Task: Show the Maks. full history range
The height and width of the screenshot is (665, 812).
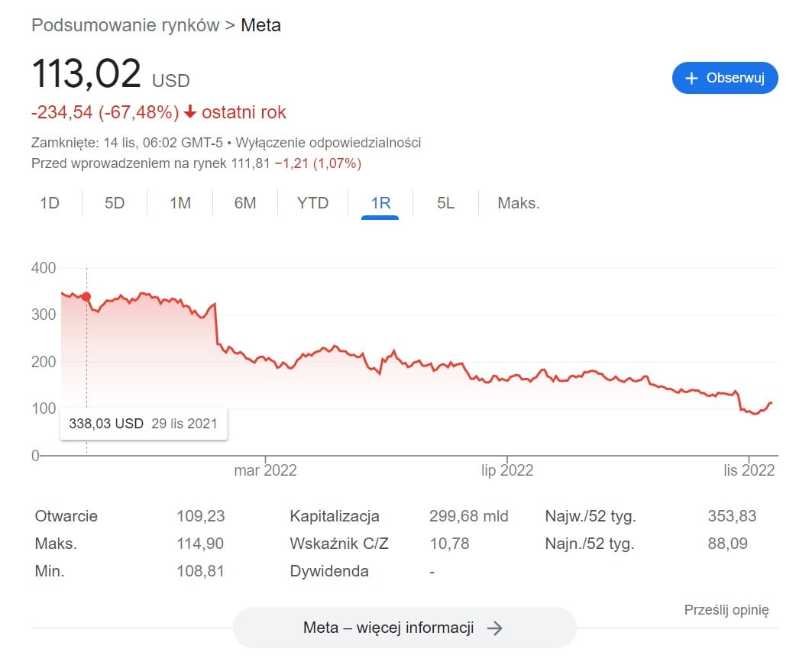Action: [x=519, y=203]
